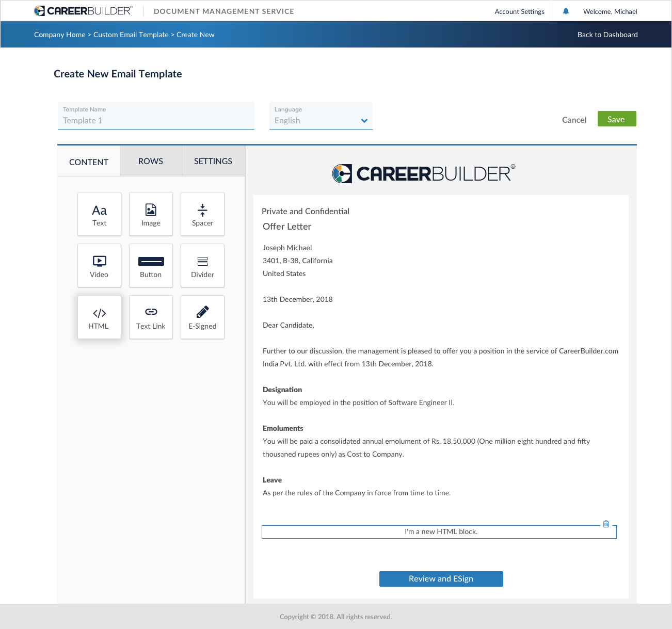Click Welcome, Michael user menu
This screenshot has height=629, width=672.
point(610,11)
